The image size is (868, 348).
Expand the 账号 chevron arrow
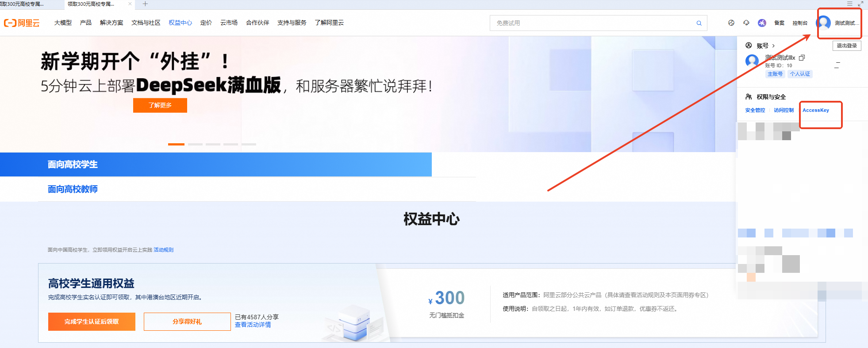coord(773,46)
